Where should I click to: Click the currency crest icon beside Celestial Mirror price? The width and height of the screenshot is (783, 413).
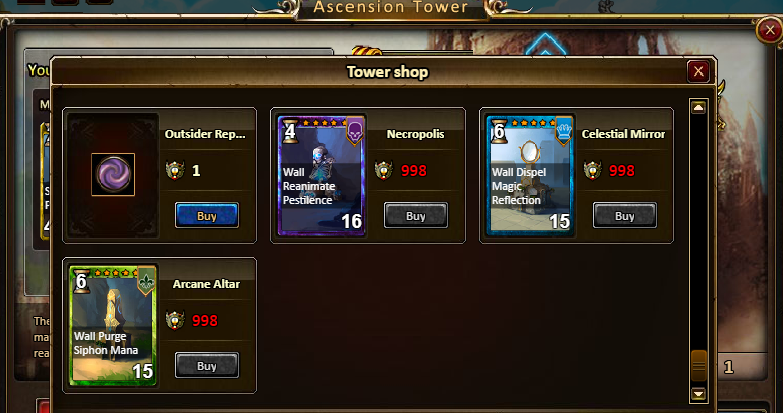tap(593, 170)
